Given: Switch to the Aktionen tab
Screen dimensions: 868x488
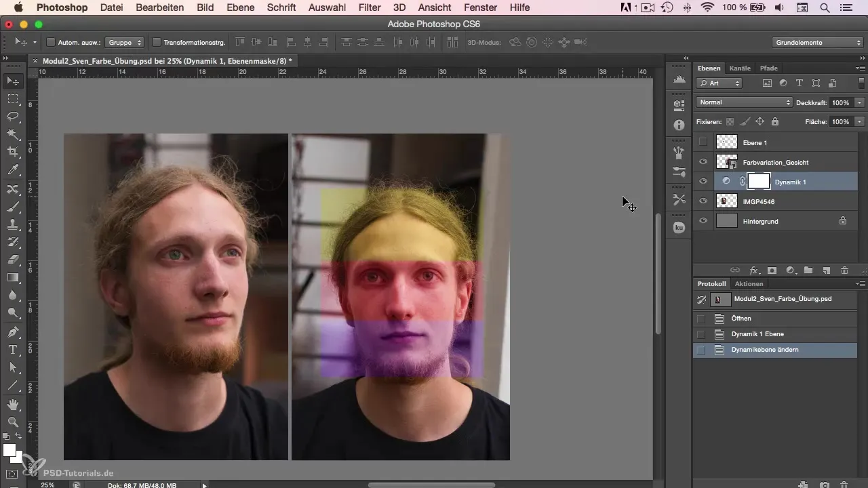Looking at the screenshot, I should [749, 284].
